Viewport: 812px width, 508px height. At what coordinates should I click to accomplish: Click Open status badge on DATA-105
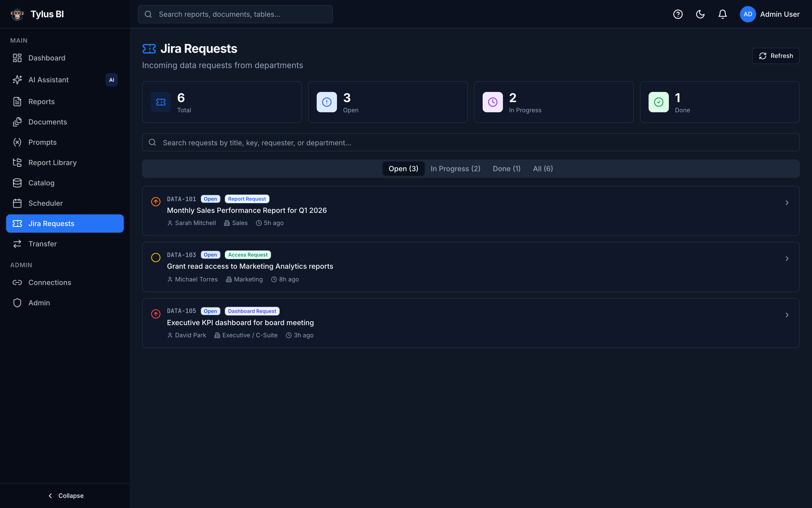coord(210,311)
